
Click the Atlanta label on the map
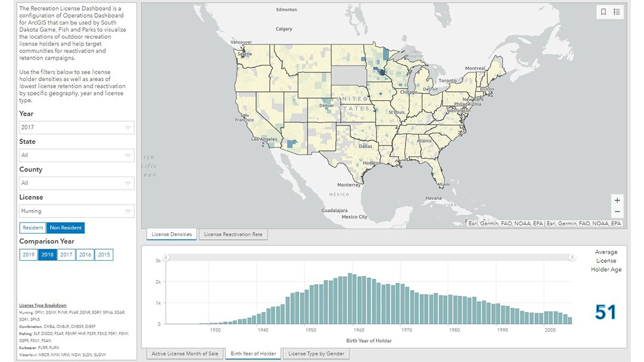(x=425, y=141)
